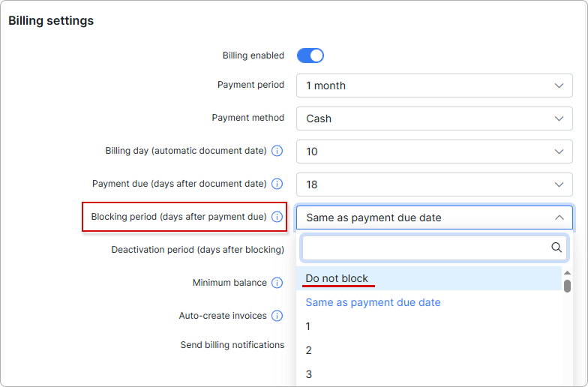Open the Payment period dropdown
This screenshot has width=588, height=387.
coord(434,85)
